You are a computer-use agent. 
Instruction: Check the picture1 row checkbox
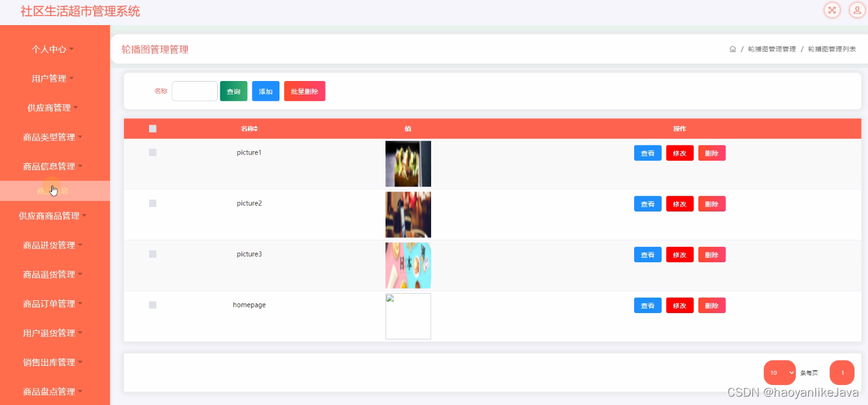152,152
